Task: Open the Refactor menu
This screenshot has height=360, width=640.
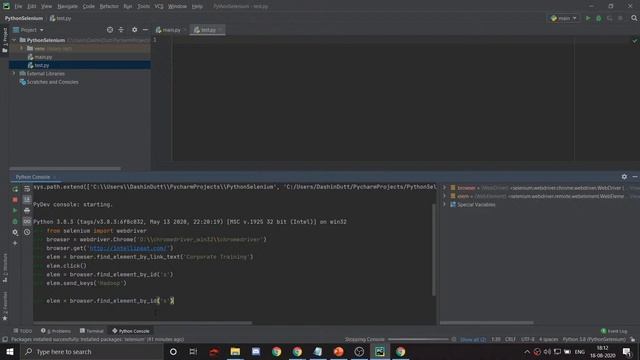Action: [x=109, y=6]
